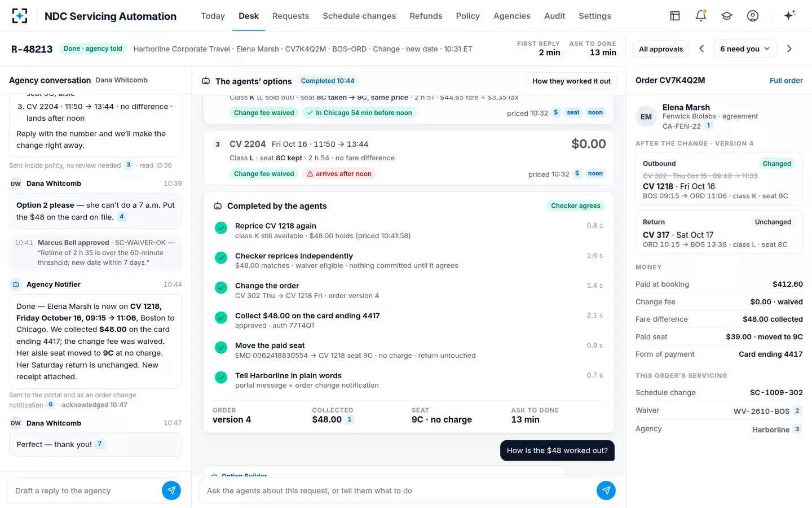The image size is (812, 508).
Task: Click the seat tag on the 9C option
Action: coord(573,112)
